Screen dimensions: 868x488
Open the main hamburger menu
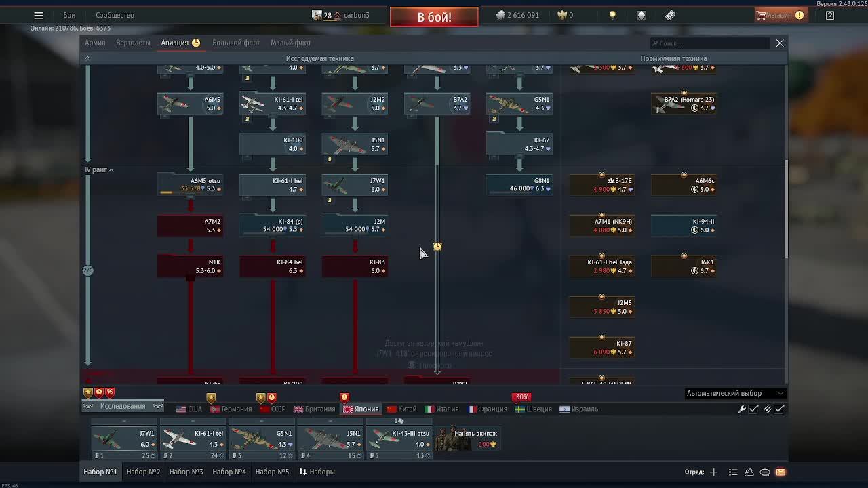[x=39, y=15]
